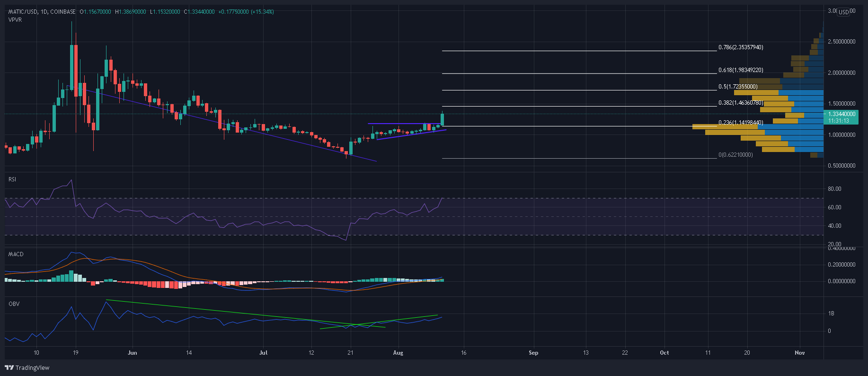Click the Oct date on time axis
The height and width of the screenshot is (376, 868).
[664, 353]
